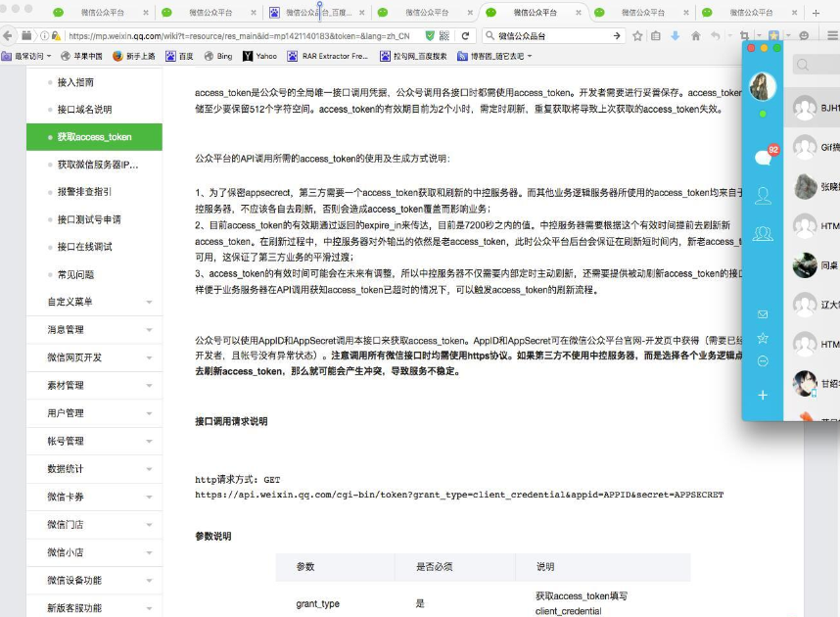Expand the 数据统计 section
Image resolution: width=840 pixels, height=617 pixels.
coord(94,469)
